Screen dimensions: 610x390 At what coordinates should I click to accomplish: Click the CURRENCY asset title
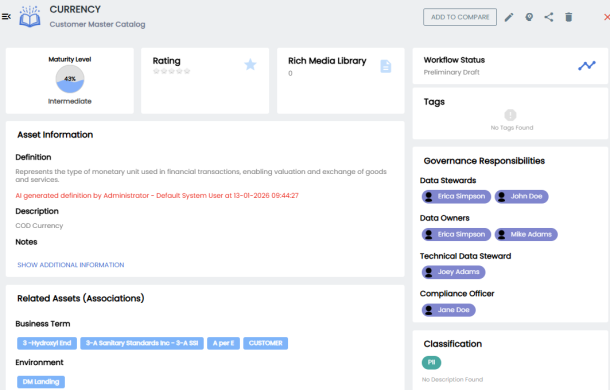75,9
